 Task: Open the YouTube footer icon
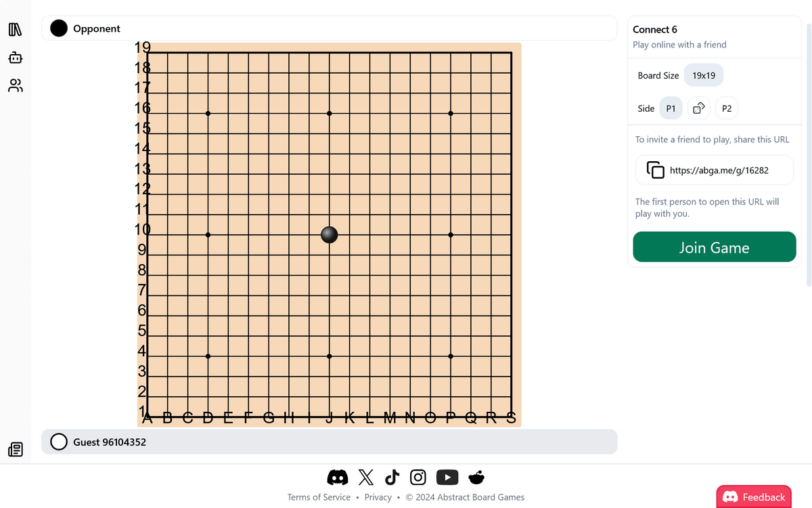pos(447,478)
